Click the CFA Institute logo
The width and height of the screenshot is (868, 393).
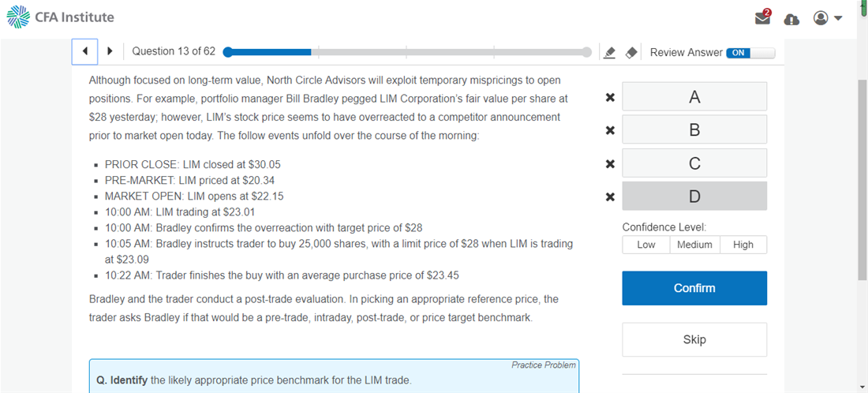(61, 17)
